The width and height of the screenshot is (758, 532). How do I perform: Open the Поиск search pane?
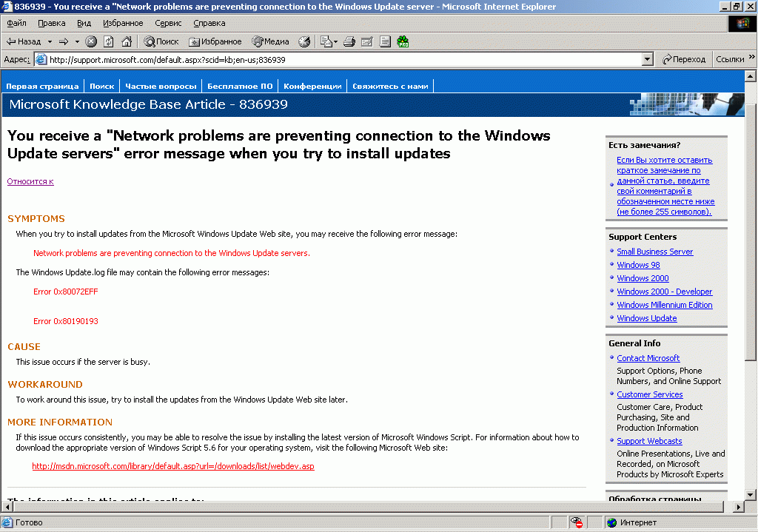point(161,41)
